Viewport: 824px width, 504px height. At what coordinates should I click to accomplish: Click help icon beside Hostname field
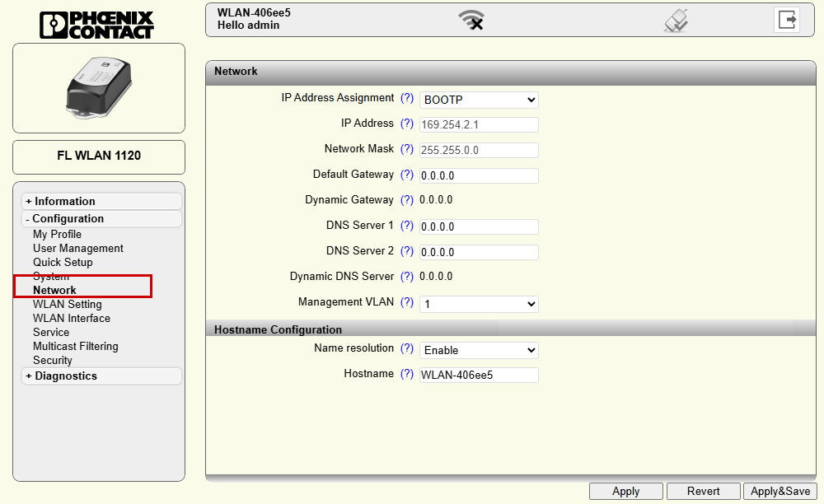tap(407, 374)
